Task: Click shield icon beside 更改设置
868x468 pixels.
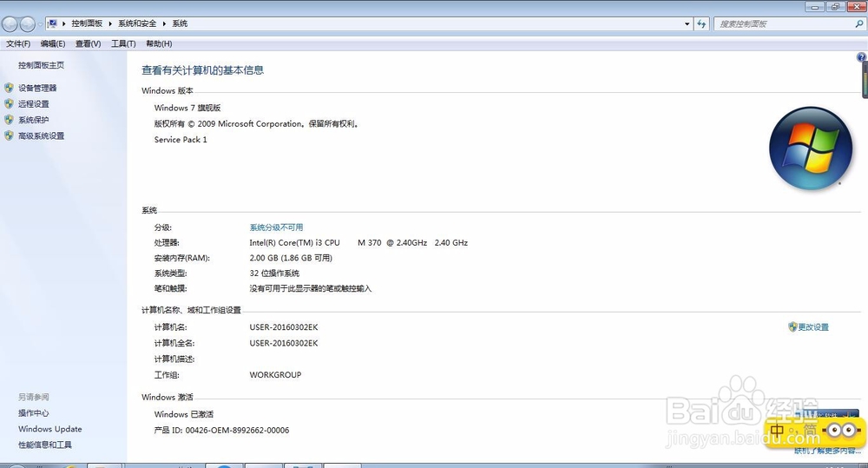Action: point(792,326)
